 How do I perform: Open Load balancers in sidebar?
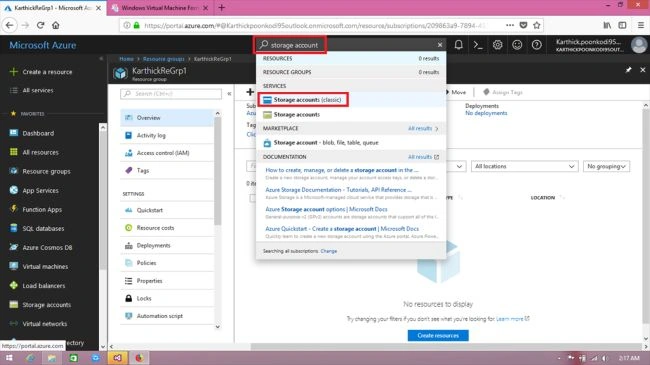(44, 286)
